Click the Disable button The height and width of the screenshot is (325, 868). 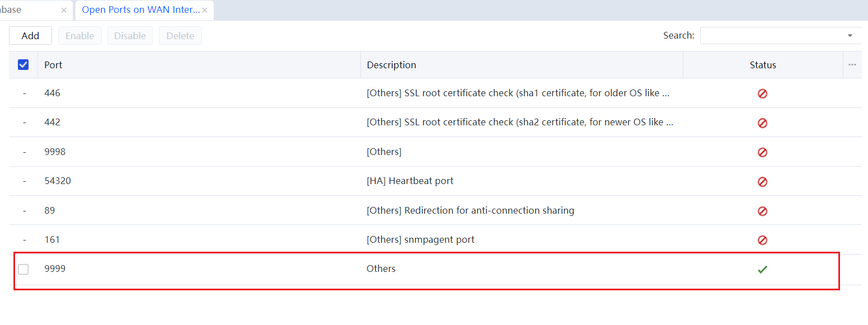[x=130, y=36]
